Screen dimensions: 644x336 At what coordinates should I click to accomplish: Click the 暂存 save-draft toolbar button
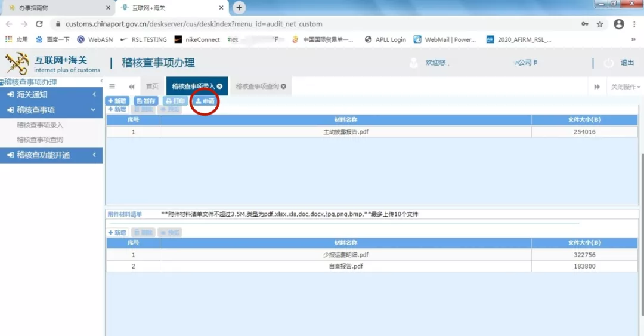point(146,101)
